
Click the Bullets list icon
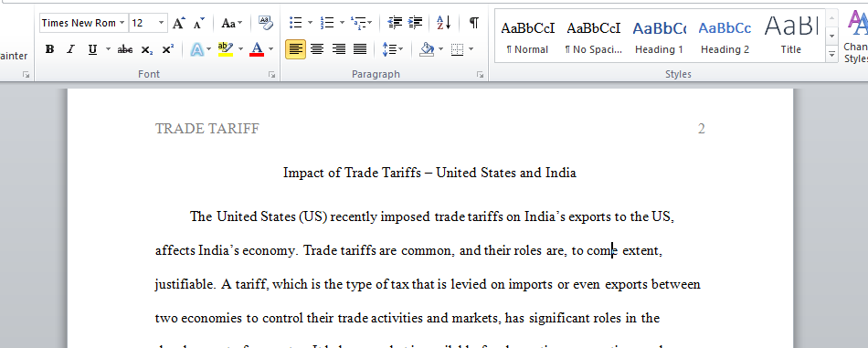pos(296,23)
